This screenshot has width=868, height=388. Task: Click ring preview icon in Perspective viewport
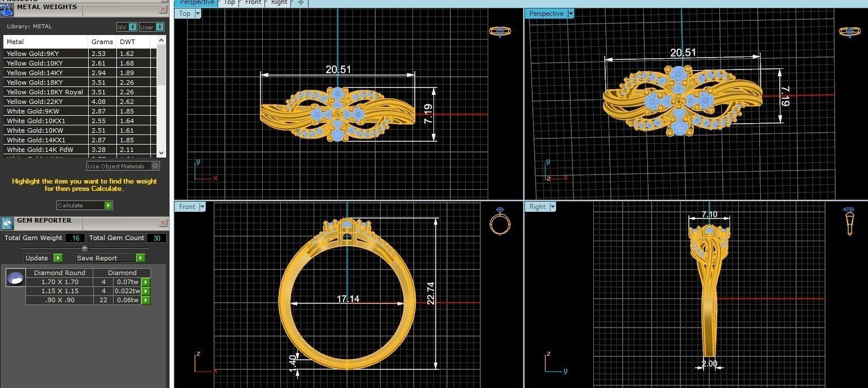(849, 32)
